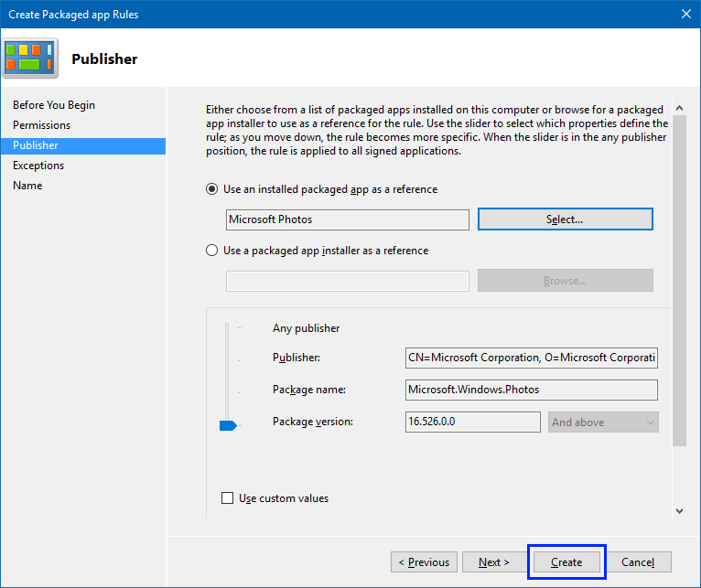Return to the Previous wizard page

coord(422,561)
